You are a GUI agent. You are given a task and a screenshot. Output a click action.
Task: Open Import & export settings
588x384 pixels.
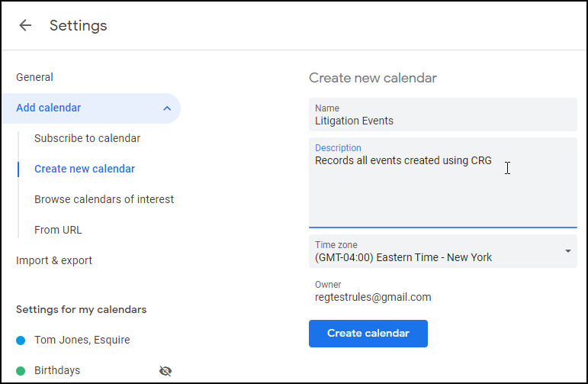[53, 260]
